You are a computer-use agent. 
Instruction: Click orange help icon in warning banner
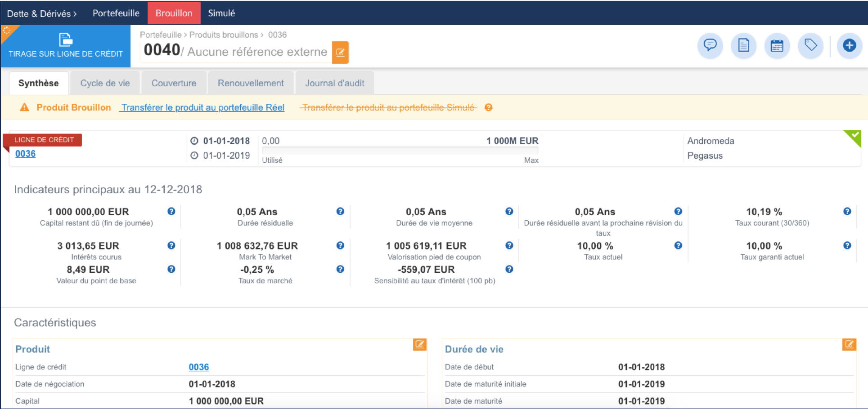(x=488, y=107)
